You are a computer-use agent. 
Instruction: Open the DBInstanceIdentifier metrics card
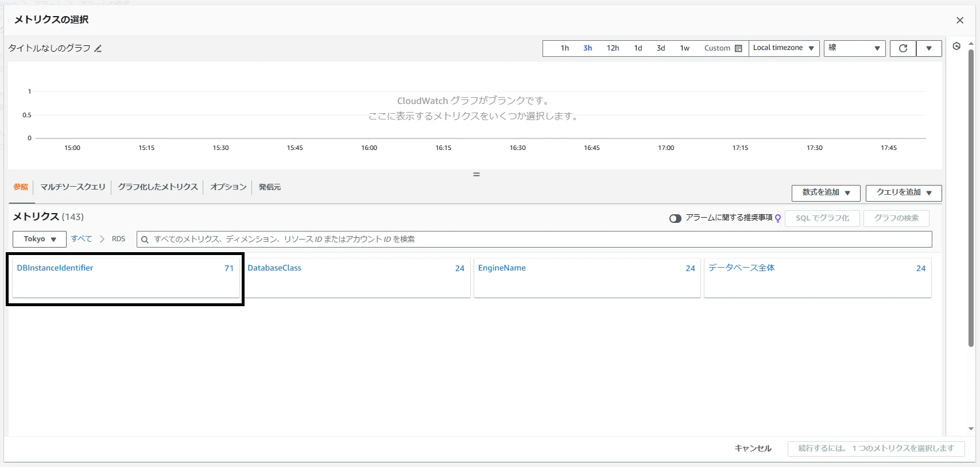(x=126, y=278)
